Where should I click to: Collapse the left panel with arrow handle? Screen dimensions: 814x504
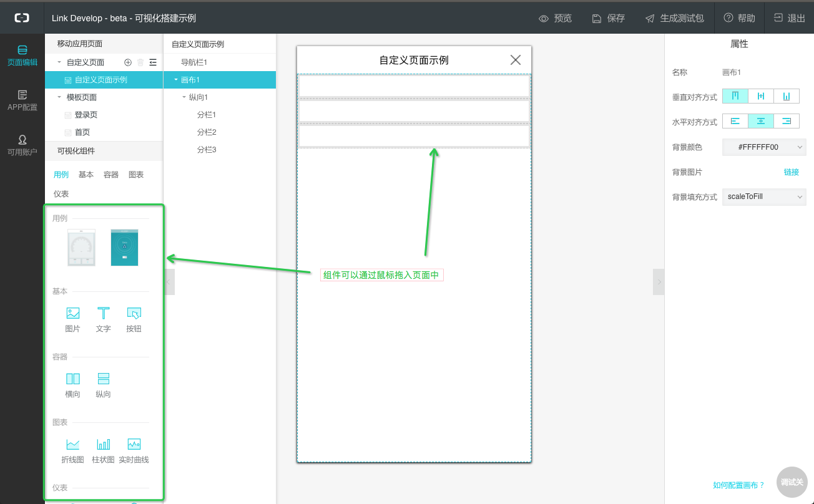(169, 282)
